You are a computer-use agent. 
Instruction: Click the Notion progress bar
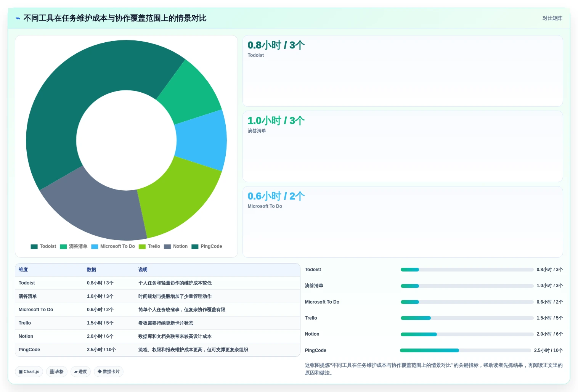pyautogui.click(x=467, y=334)
